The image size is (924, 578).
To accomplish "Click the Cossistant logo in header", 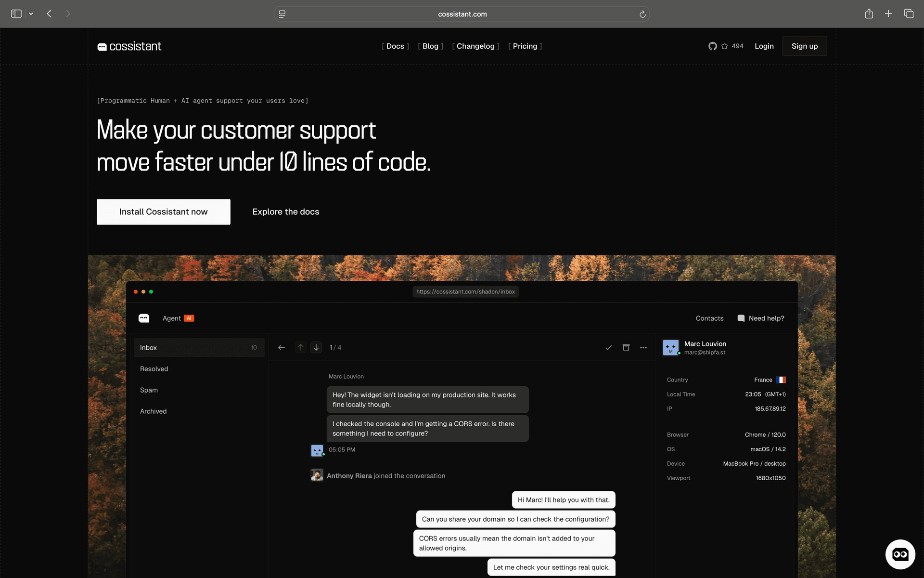I will [x=129, y=46].
